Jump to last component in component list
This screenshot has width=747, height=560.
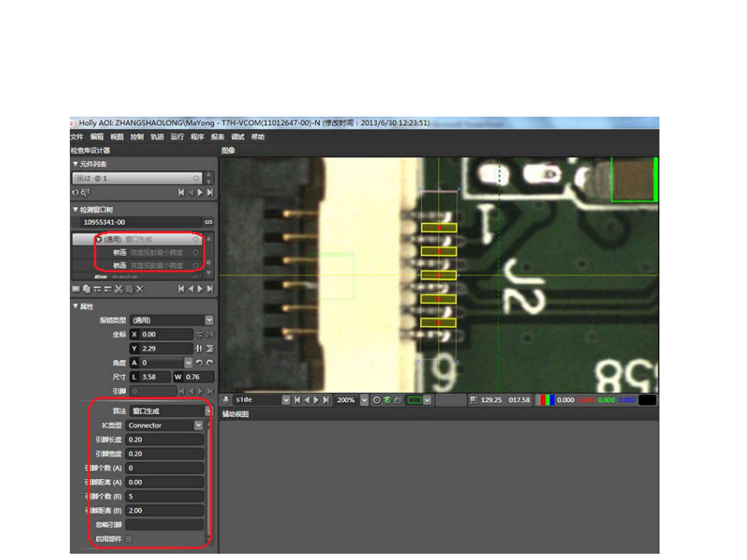tap(210, 193)
